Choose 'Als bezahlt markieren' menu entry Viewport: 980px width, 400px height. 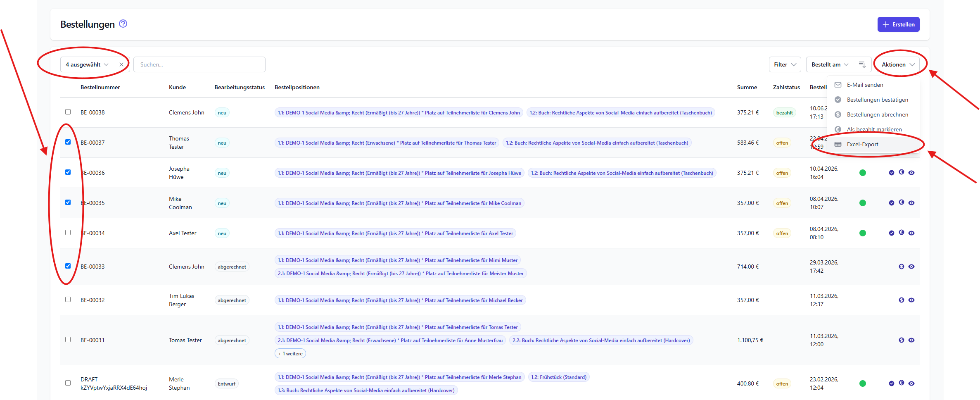point(873,129)
